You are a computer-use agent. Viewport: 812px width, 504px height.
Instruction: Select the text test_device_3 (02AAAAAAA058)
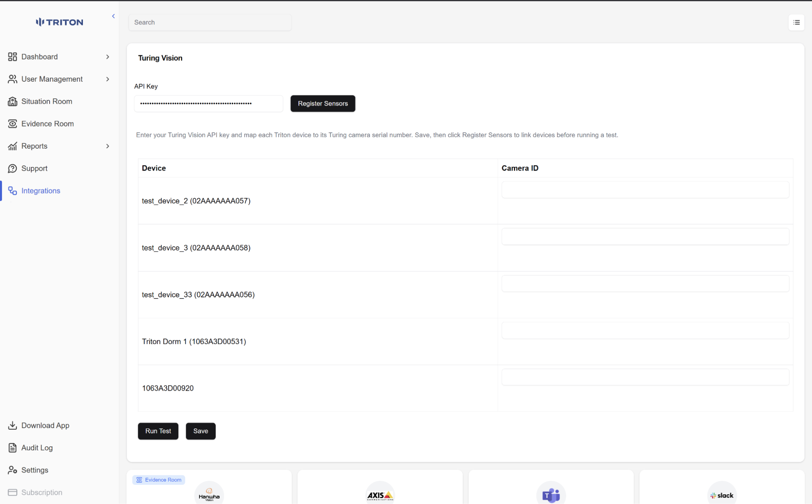coord(196,248)
